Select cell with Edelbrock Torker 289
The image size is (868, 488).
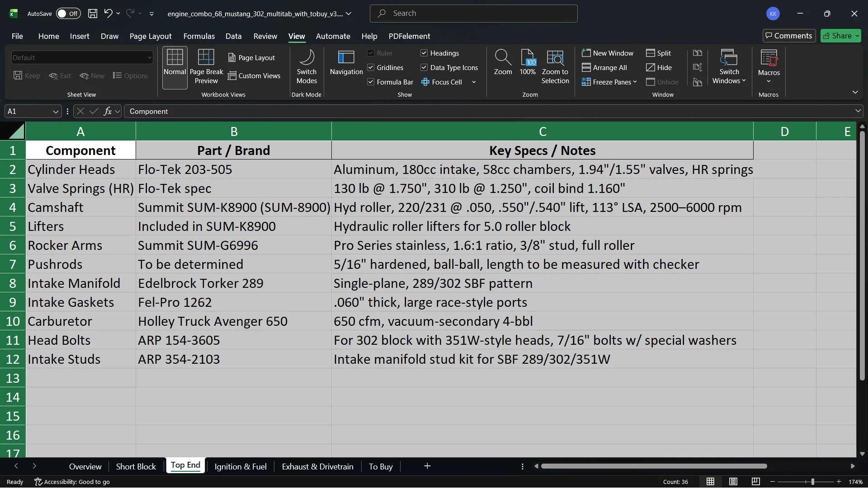point(233,283)
